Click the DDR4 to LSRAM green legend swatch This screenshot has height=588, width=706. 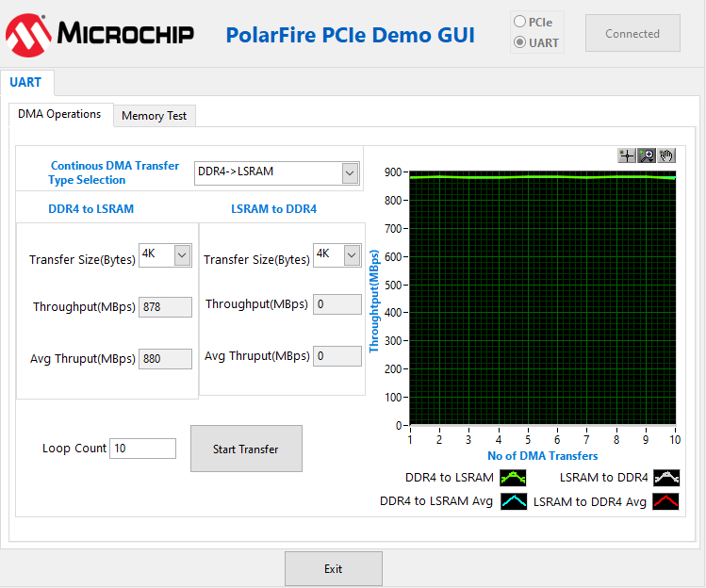(513, 478)
